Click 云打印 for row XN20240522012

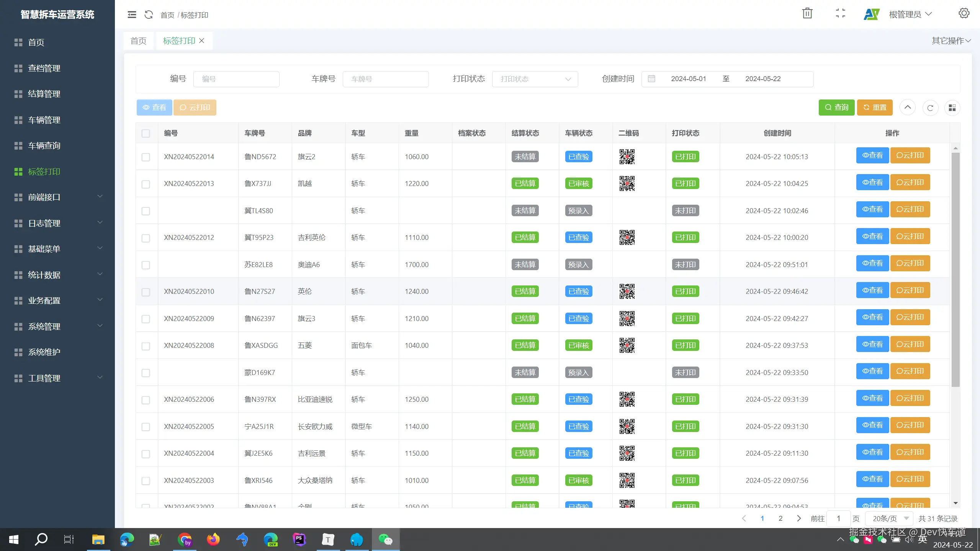point(910,236)
